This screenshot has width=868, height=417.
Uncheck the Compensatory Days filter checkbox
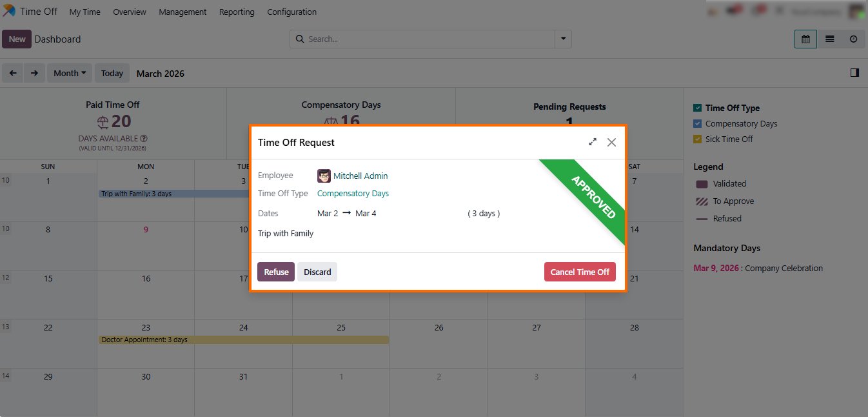[x=697, y=123]
